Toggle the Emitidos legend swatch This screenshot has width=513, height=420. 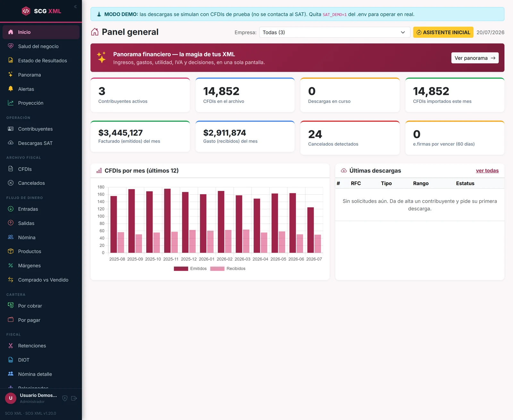coord(181,268)
